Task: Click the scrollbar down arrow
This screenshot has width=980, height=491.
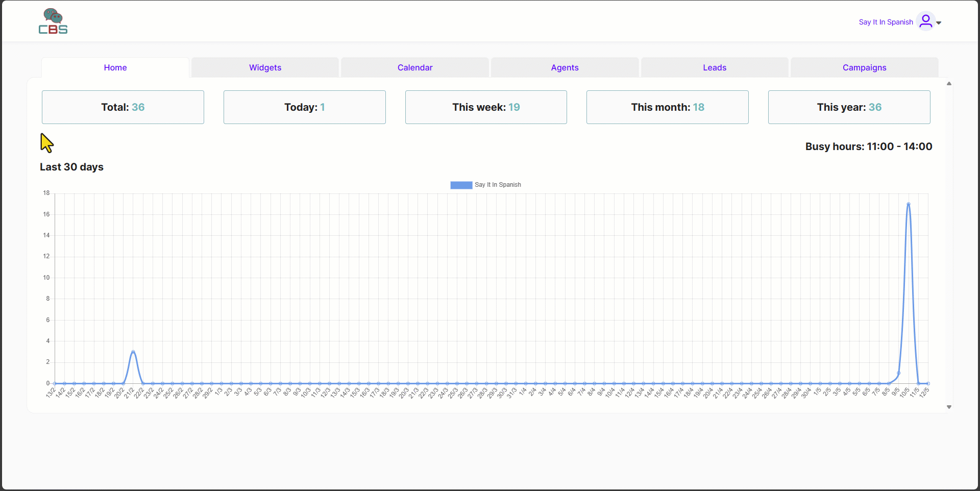Action: [x=949, y=407]
